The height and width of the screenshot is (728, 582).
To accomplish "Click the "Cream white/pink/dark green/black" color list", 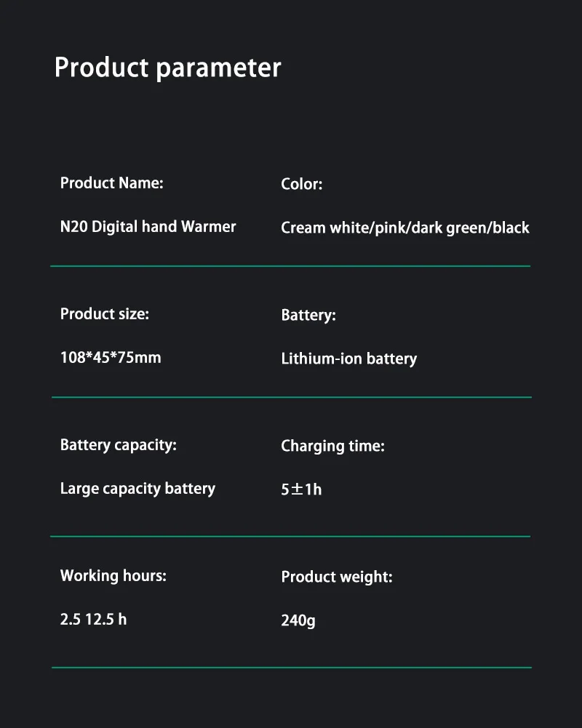I will click(x=404, y=228).
